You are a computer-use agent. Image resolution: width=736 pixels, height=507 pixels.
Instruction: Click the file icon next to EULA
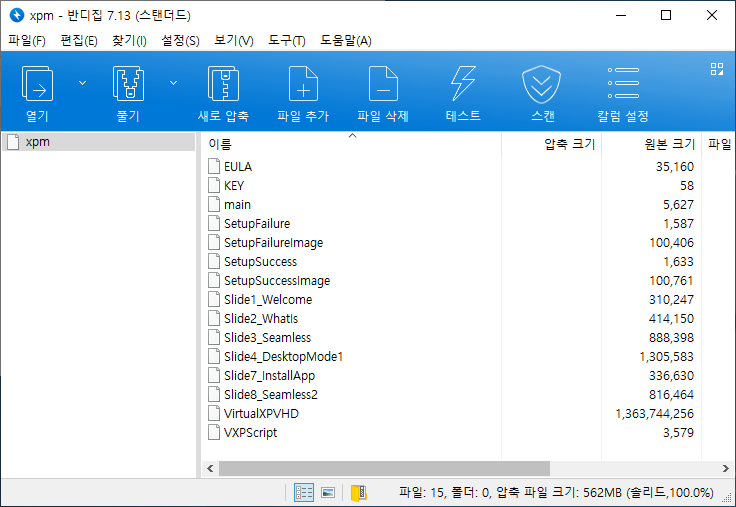click(x=214, y=166)
